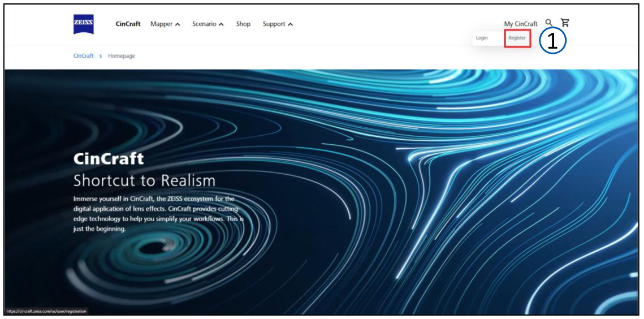Expand the Scenario dropdown menu
Screen dimensions: 644x319
coord(208,24)
